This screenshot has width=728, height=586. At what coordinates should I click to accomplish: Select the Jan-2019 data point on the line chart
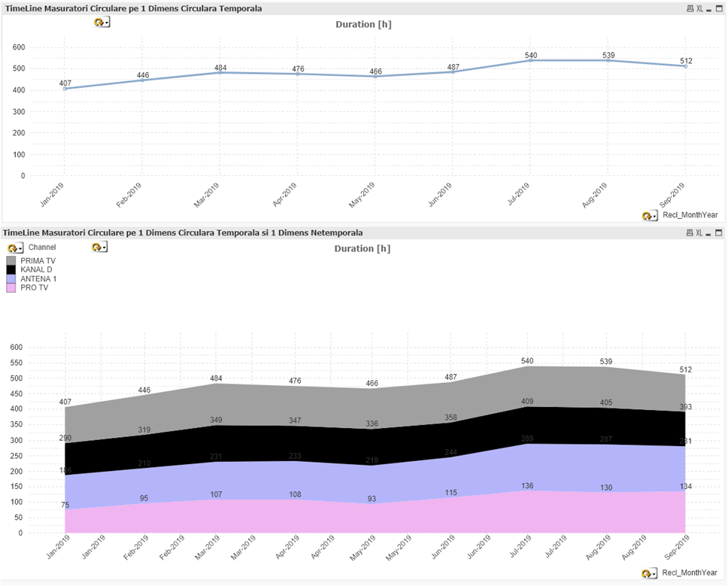click(x=65, y=89)
